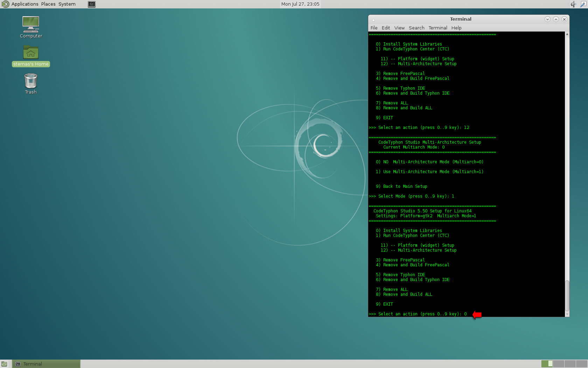Click the terminal launcher icon in top panel
Viewport: 588px width, 368px height.
tap(92, 4)
